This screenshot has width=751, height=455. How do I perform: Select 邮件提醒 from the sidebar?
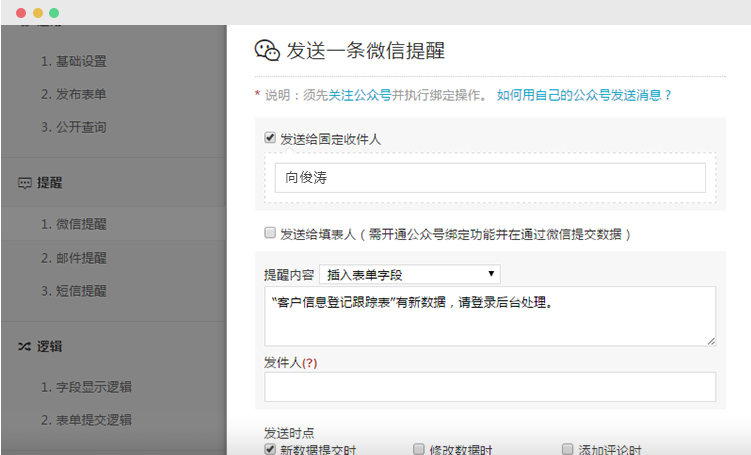pos(73,258)
